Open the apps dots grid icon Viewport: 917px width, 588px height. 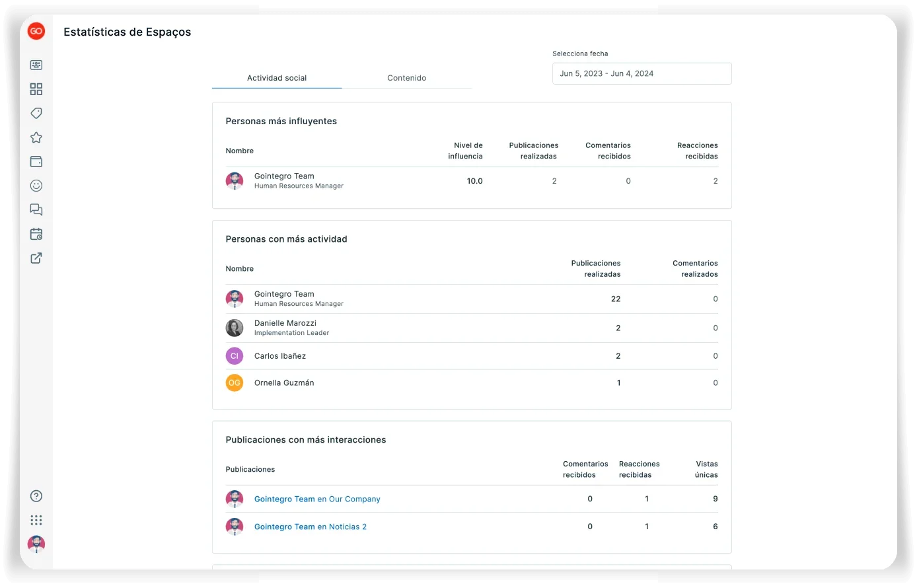tap(36, 520)
